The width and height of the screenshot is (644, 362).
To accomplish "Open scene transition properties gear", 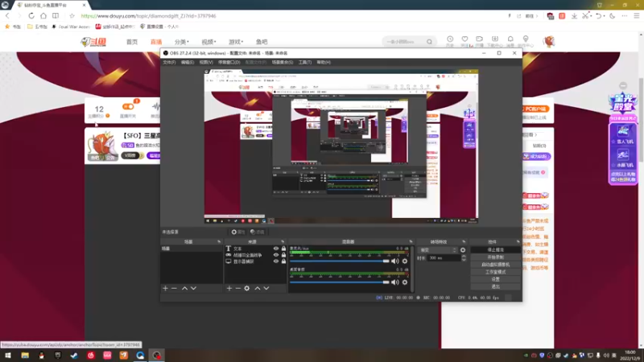I will click(463, 250).
